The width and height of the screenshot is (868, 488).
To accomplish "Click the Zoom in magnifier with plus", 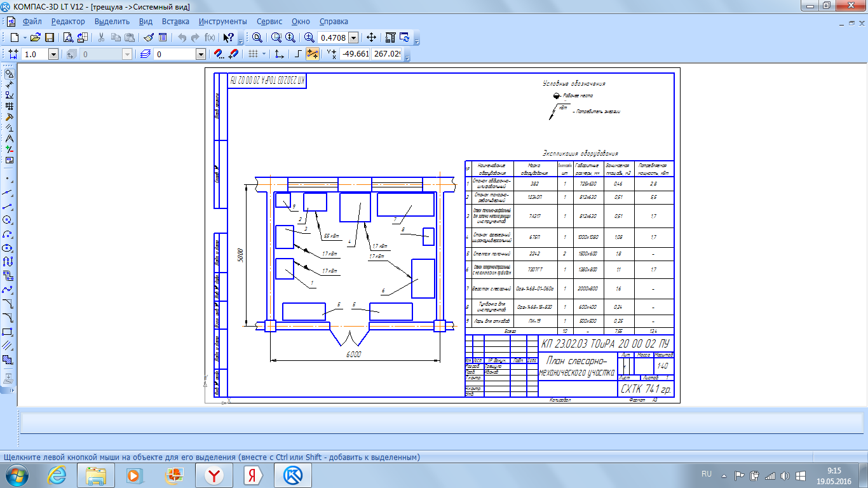I will (x=309, y=37).
